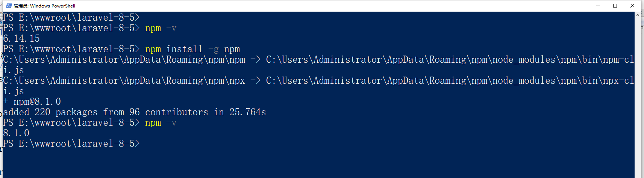The width and height of the screenshot is (644, 178).
Task: Click the empty last prompt line
Action: click(71, 144)
